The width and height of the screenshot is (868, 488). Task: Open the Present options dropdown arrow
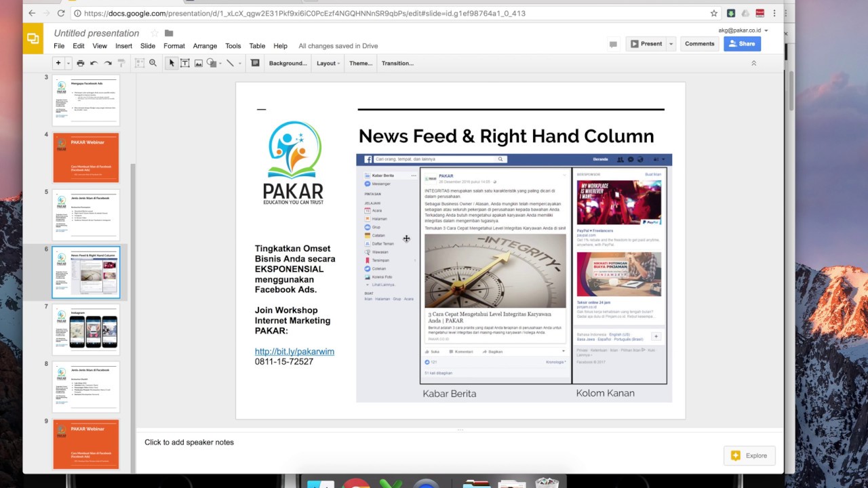671,43
